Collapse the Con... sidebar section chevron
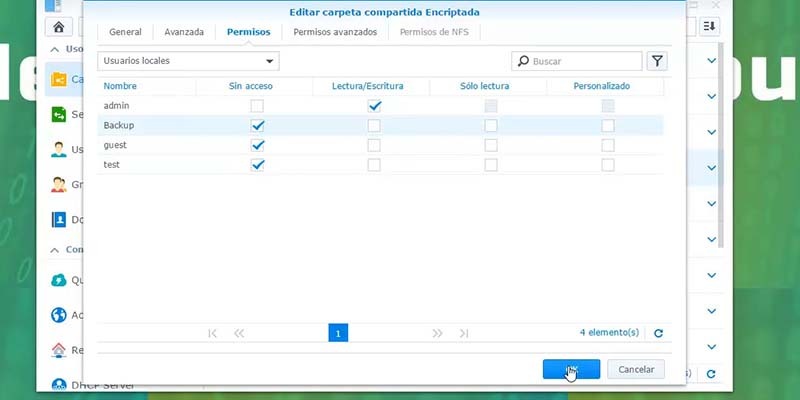 55,250
